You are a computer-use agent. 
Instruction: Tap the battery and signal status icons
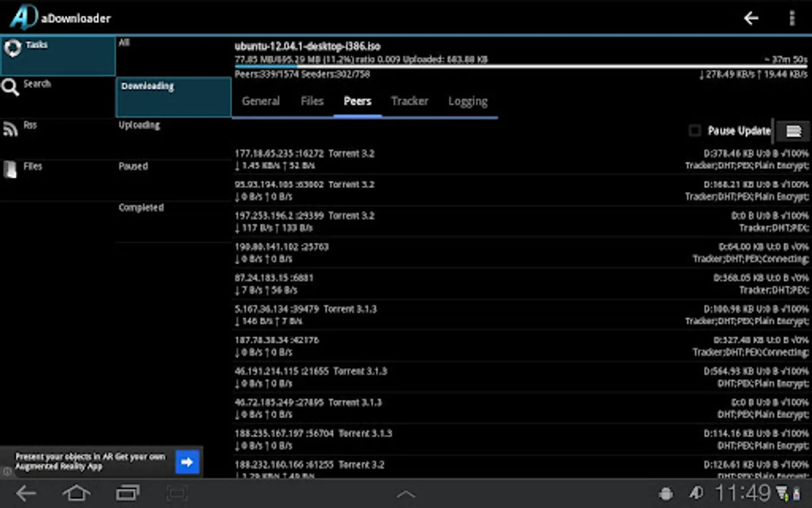tap(789, 494)
